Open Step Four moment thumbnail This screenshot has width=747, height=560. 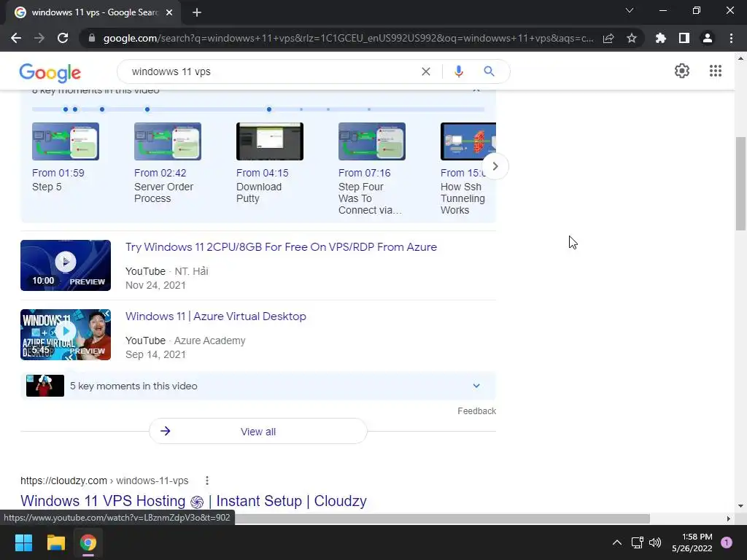pos(371,141)
